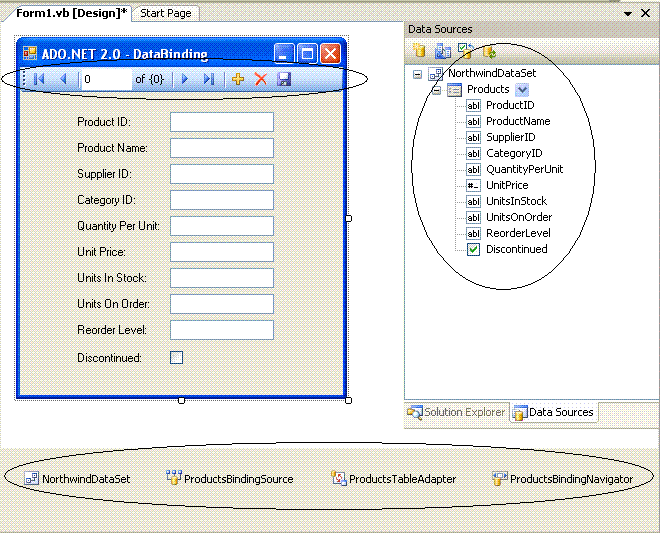Click the NorthwindDataSet dataset tree icon
660x533 pixels.
point(436,74)
